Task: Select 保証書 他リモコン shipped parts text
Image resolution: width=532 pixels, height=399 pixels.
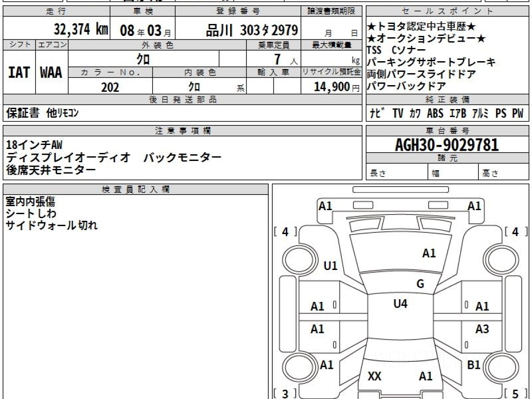Action: 43,113
